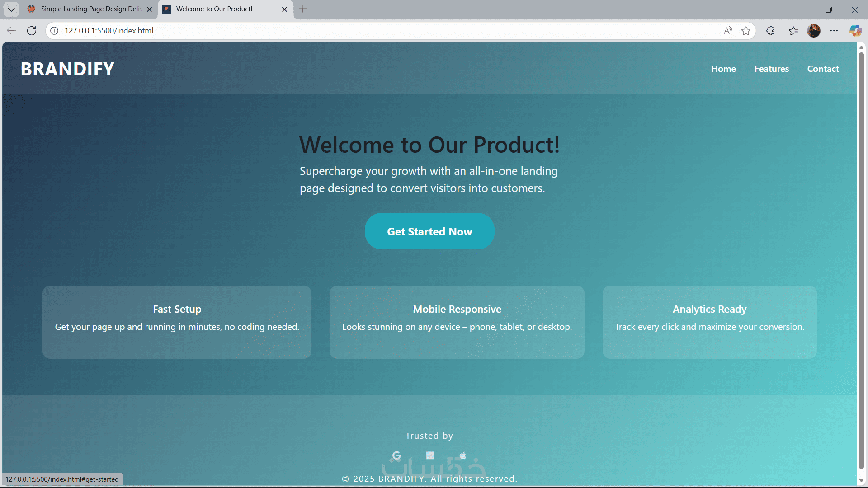The width and height of the screenshot is (868, 488).
Task: Open the Settings and more ellipsis menu
Action: point(834,31)
